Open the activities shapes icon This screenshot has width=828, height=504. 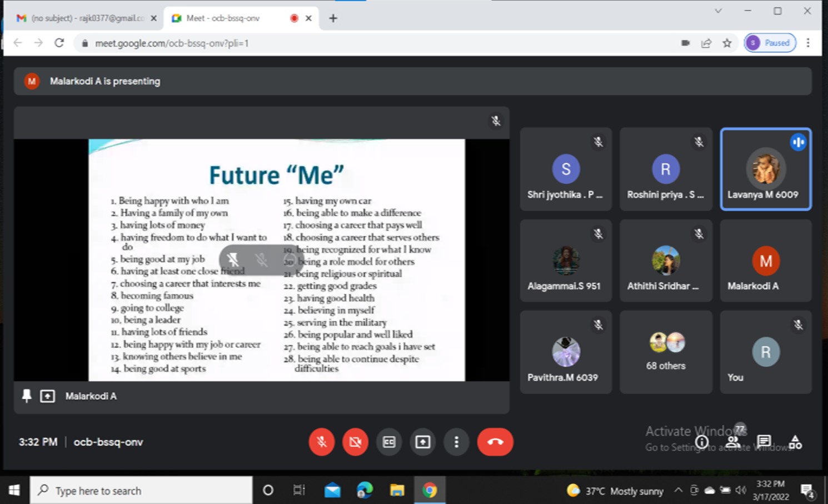(795, 442)
